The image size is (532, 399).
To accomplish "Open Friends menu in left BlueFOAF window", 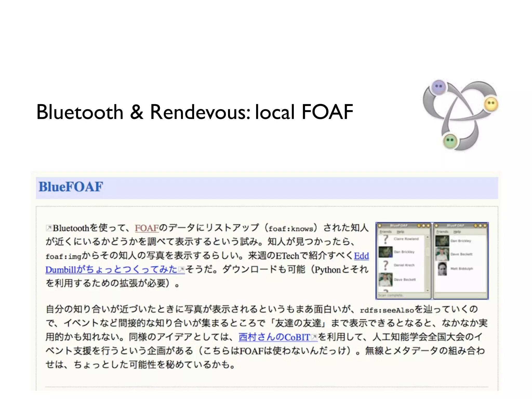I will pos(385,232).
